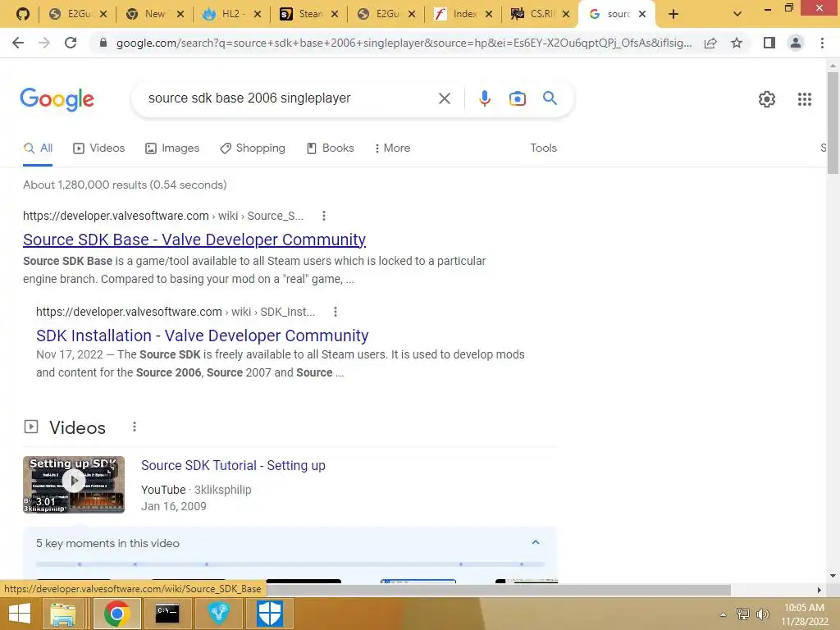This screenshot has width=840, height=630.
Task: Go back using browser back arrow
Action: point(18,43)
